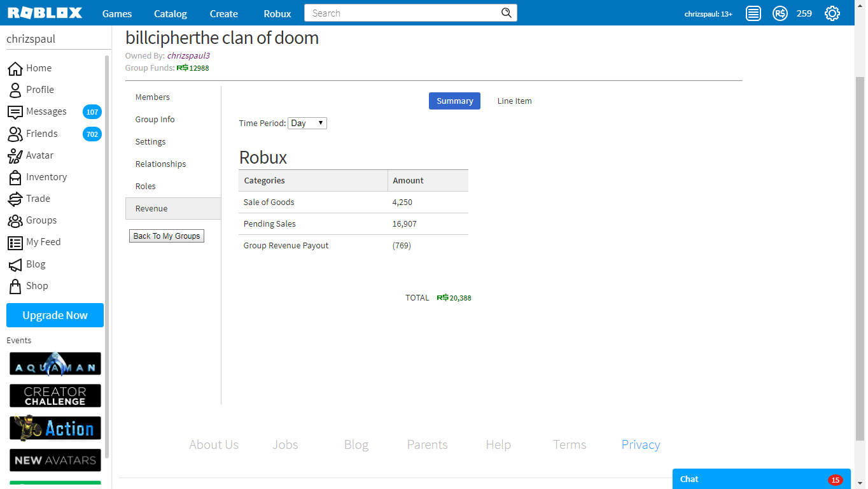This screenshot has width=868, height=489.
Task: Click the Messages icon in sidebar
Action: tap(15, 112)
